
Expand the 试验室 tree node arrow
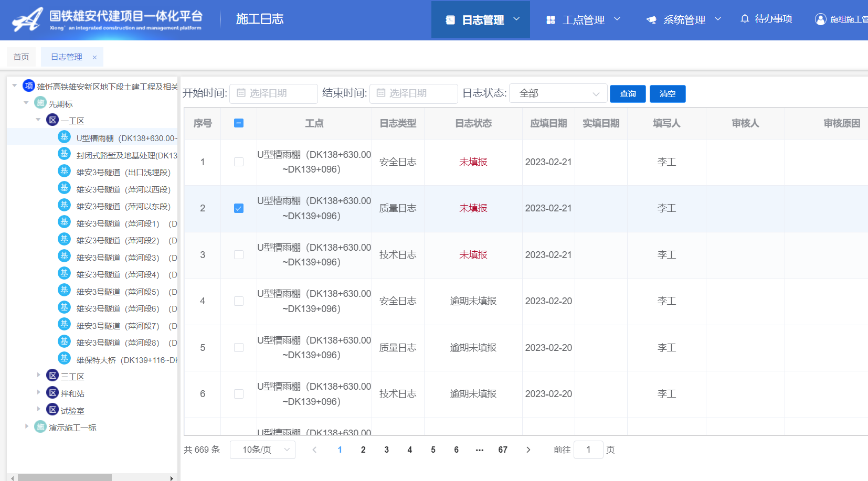pyautogui.click(x=38, y=409)
